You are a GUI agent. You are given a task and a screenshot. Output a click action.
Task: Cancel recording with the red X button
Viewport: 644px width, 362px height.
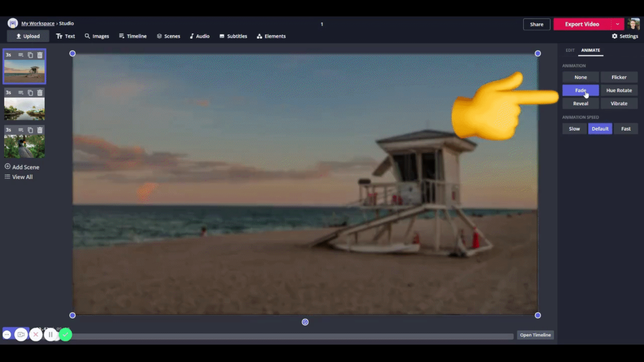36,335
